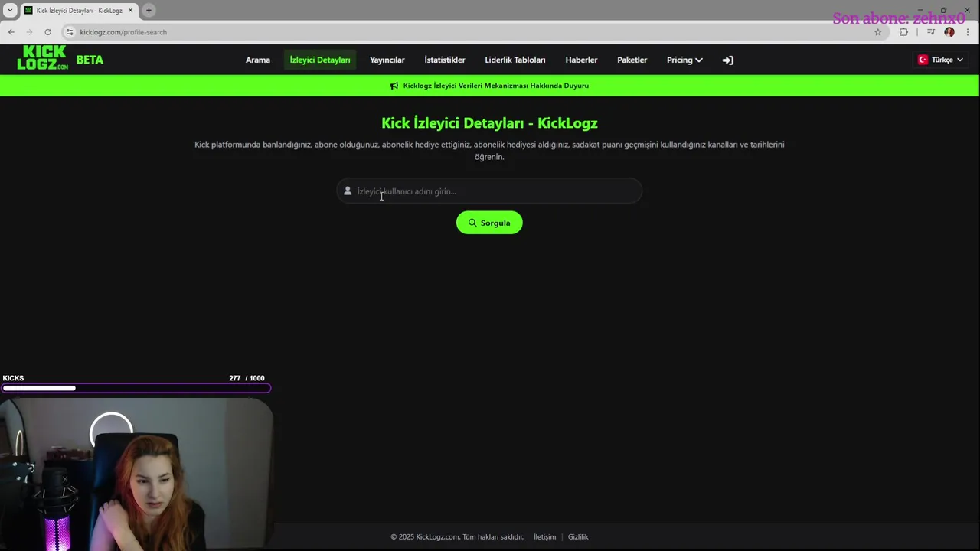Open the Paketler page
The image size is (980, 551).
(x=632, y=60)
